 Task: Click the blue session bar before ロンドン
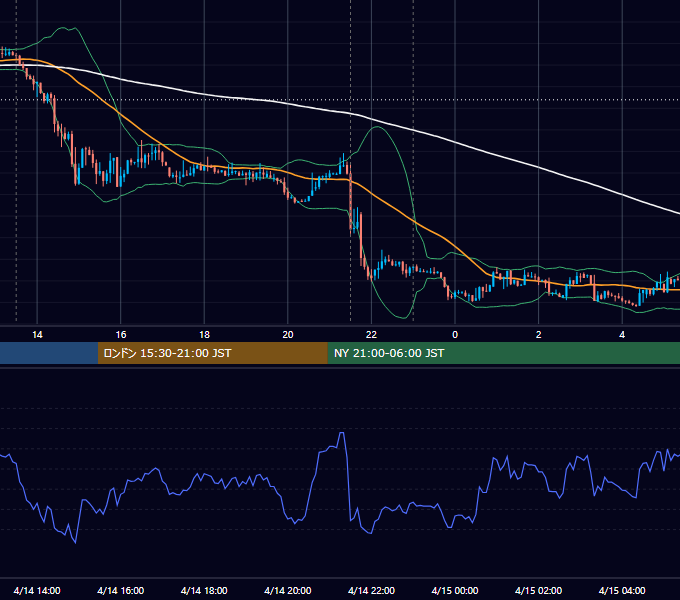tap(49, 353)
